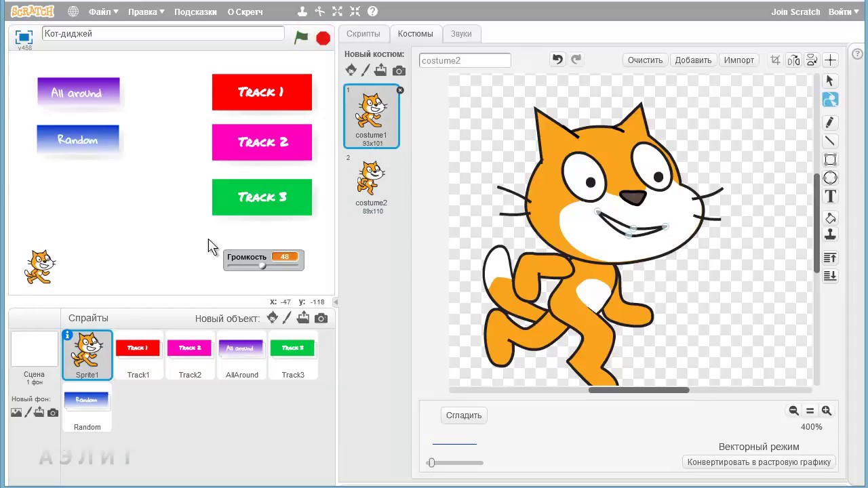Choose the Reshape tool

[x=830, y=100]
